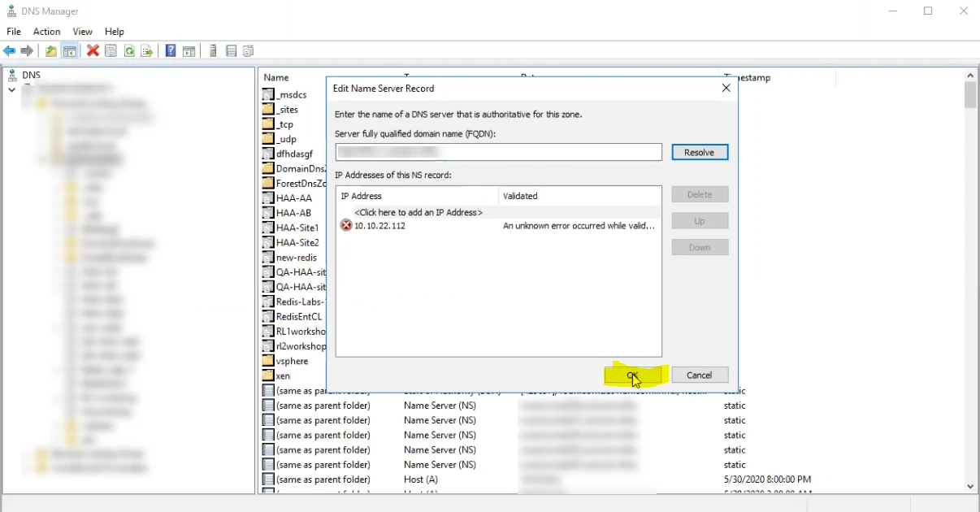The width and height of the screenshot is (980, 512).
Task: Click the Up button in dialog
Action: click(700, 221)
